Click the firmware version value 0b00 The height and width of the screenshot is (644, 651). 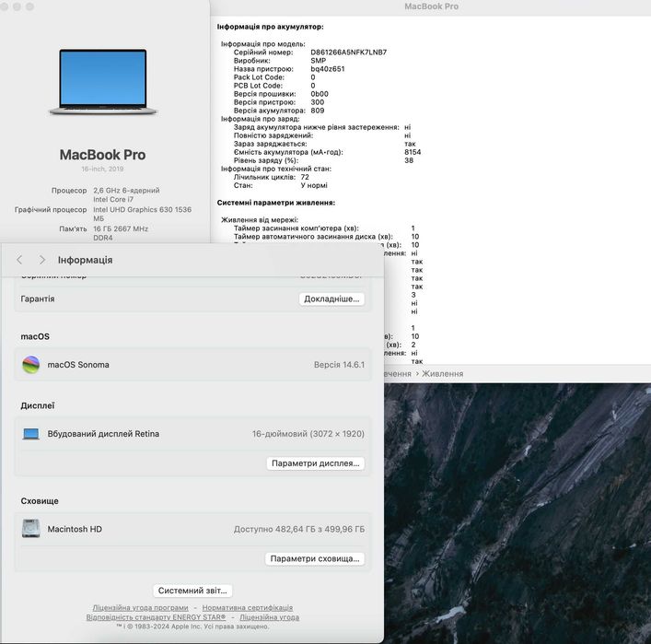[320, 94]
